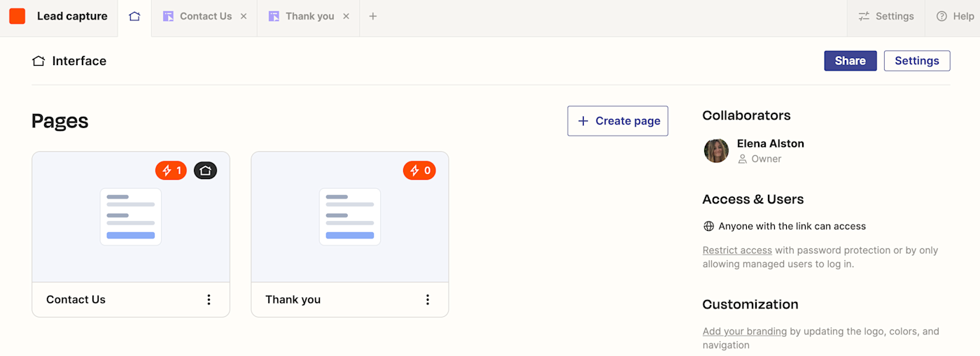Click the Contact Us home page badge

(x=205, y=170)
